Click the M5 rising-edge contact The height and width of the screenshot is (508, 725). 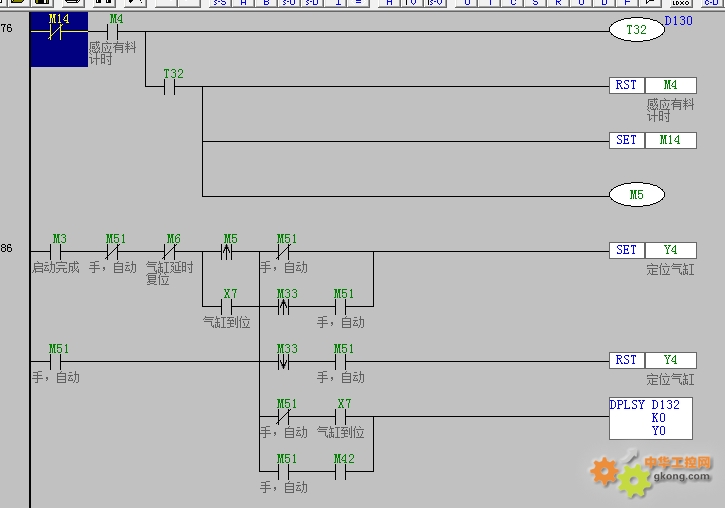[x=227, y=251]
